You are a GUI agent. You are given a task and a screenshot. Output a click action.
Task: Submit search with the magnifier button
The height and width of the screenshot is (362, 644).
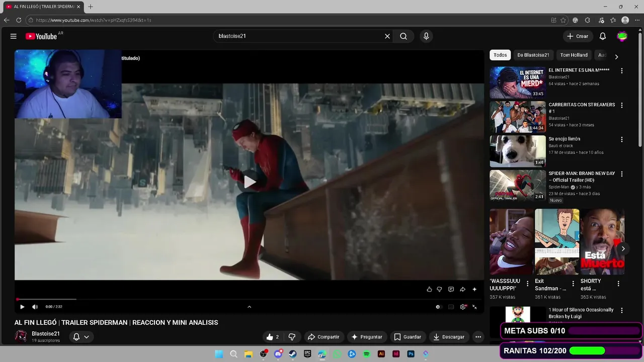point(404,36)
